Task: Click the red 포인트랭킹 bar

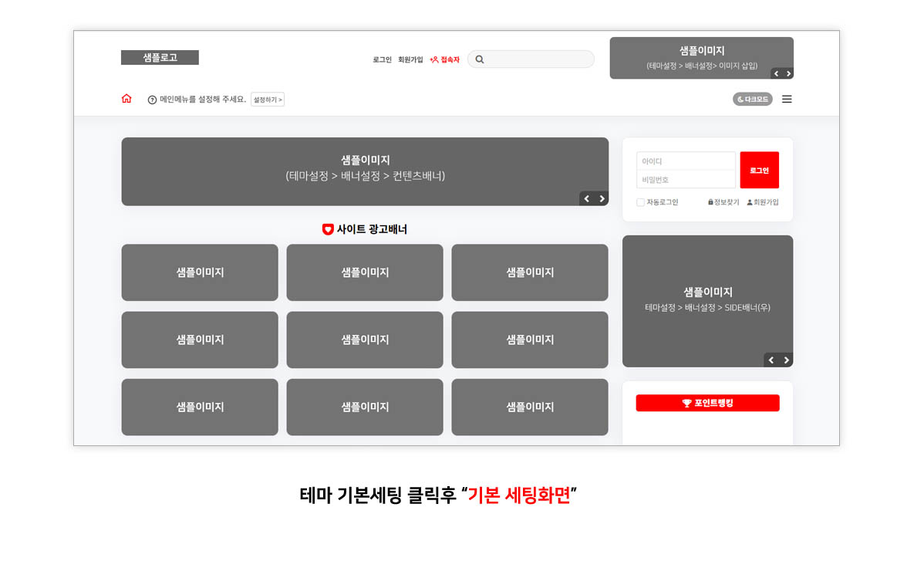Action: tap(707, 402)
